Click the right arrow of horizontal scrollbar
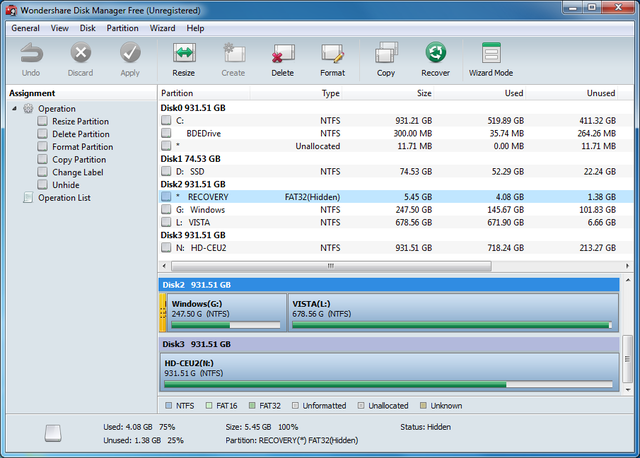The width and height of the screenshot is (640, 458). 627,266
